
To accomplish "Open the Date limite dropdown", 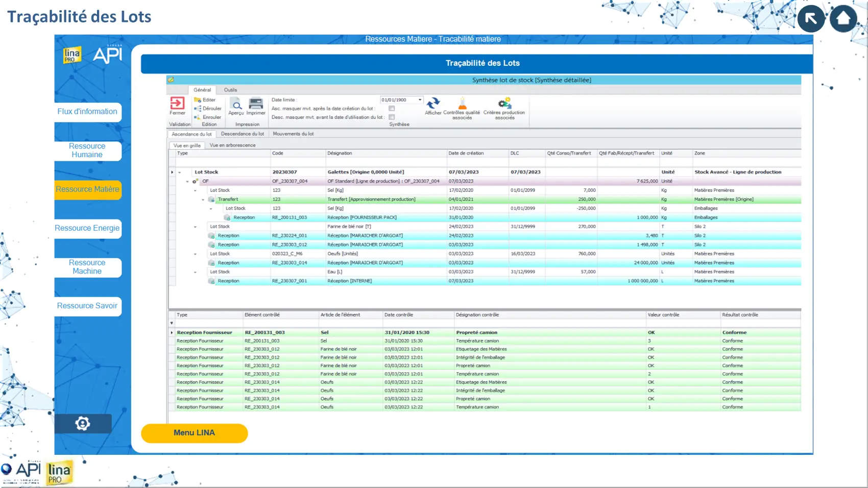I will [420, 100].
